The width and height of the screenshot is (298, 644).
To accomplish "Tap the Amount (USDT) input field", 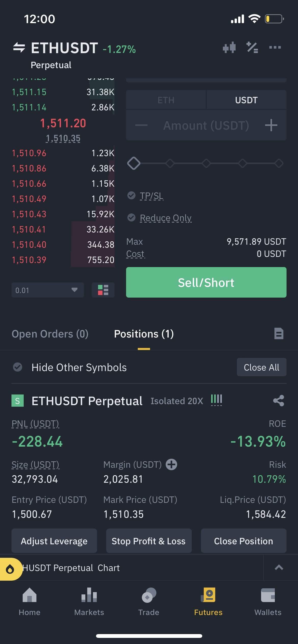I will tap(206, 125).
